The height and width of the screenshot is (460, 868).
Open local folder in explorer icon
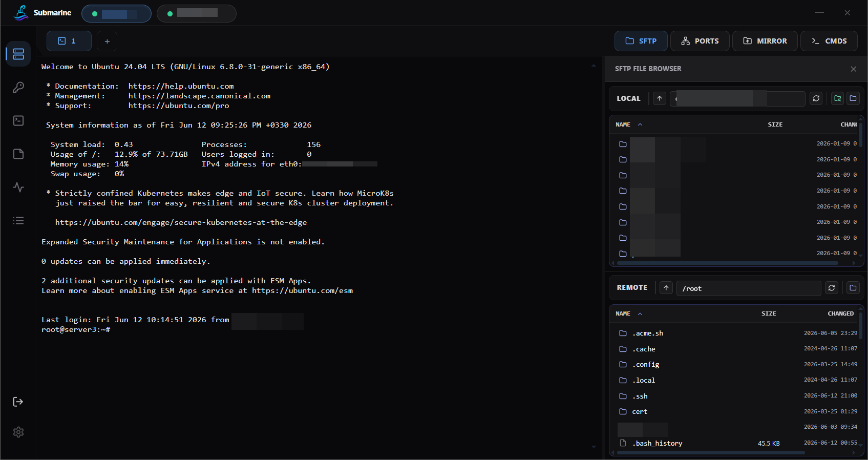point(838,98)
